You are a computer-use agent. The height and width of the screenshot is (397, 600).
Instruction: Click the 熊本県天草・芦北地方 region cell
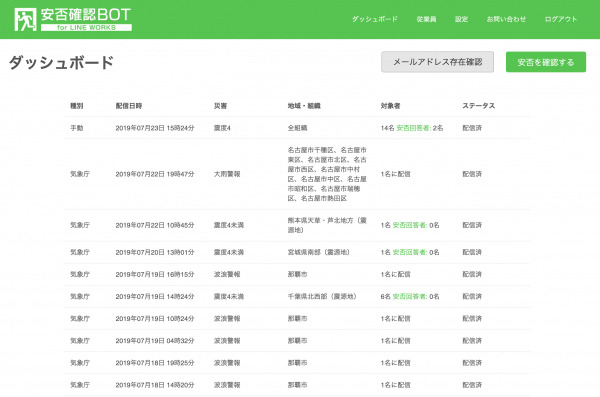[327, 225]
